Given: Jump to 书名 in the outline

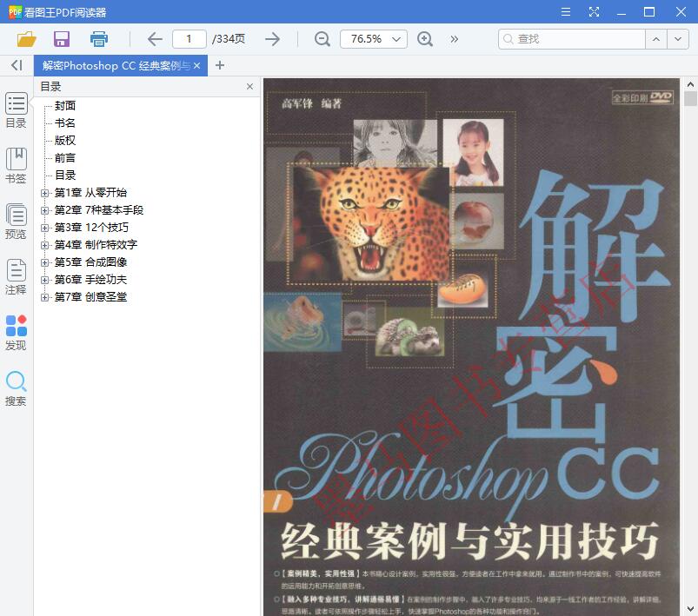Looking at the screenshot, I should 65,123.
